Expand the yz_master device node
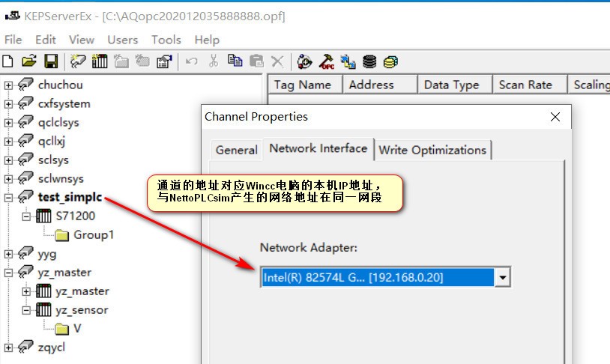Viewport: 610px width, 364px height. click(x=27, y=291)
